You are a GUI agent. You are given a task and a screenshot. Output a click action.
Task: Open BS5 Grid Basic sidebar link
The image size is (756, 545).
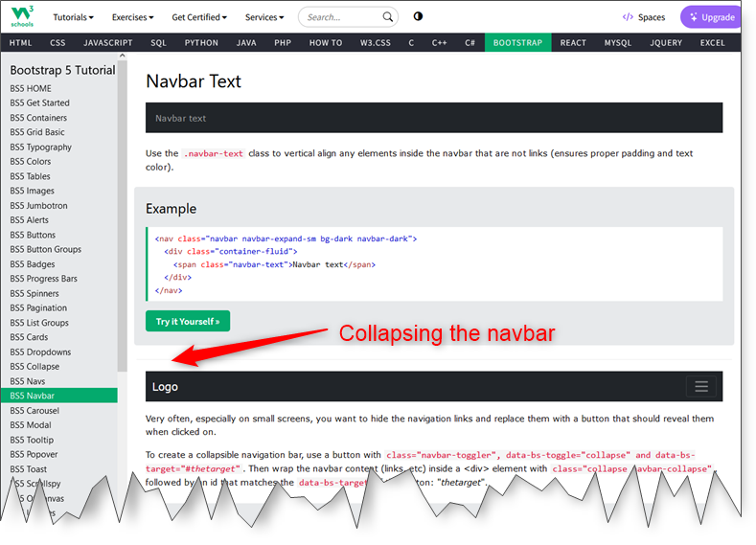[37, 132]
